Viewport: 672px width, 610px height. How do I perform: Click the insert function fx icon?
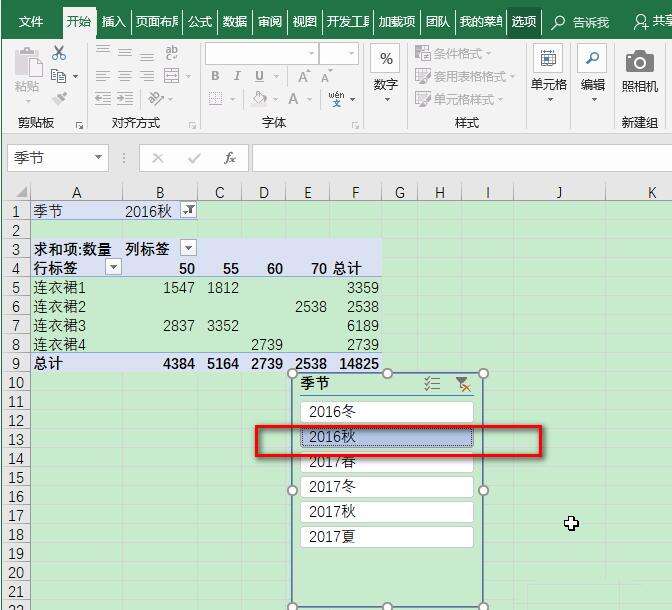pos(230,158)
